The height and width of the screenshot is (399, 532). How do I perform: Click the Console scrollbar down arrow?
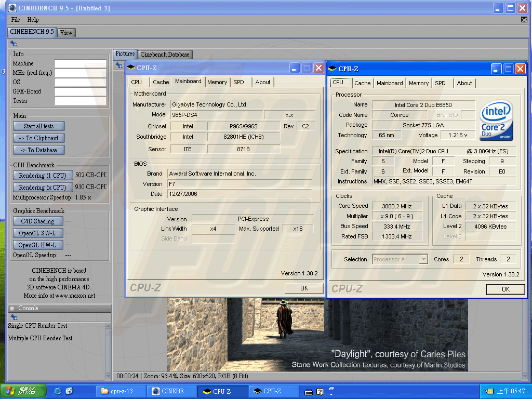(108, 376)
